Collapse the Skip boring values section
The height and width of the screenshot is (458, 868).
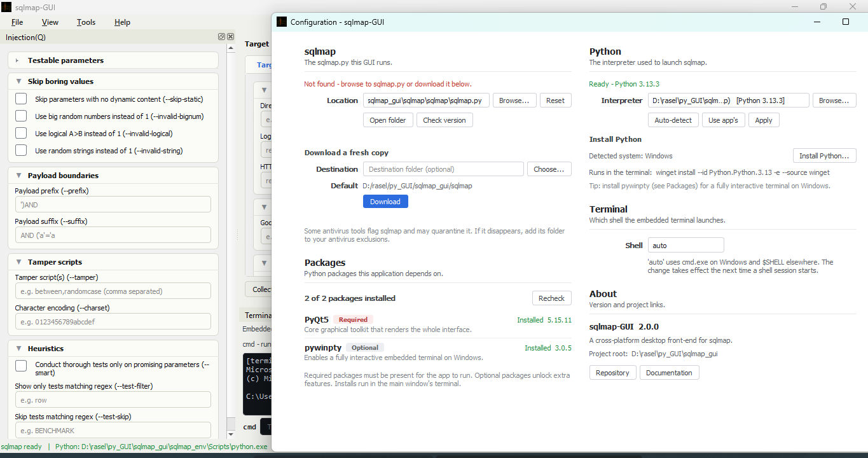17,81
